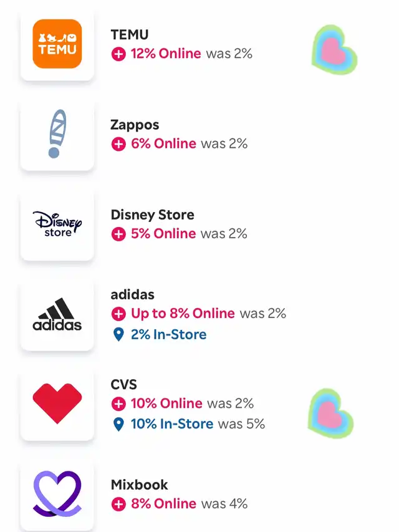
Task: Open TEMU 12% Online cash back offer
Action: [166, 54]
